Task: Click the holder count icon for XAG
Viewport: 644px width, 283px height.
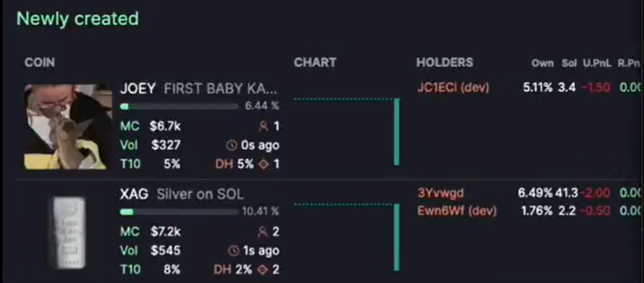Action: coord(262,232)
